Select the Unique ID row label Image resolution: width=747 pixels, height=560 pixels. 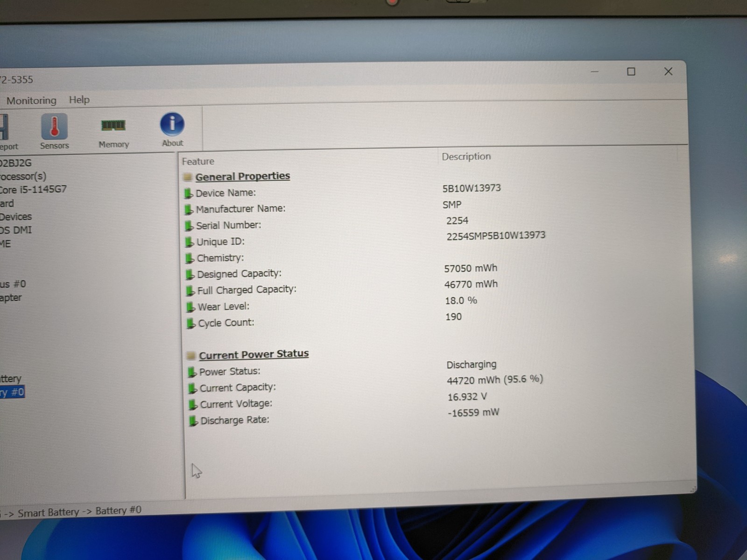pyautogui.click(x=220, y=242)
